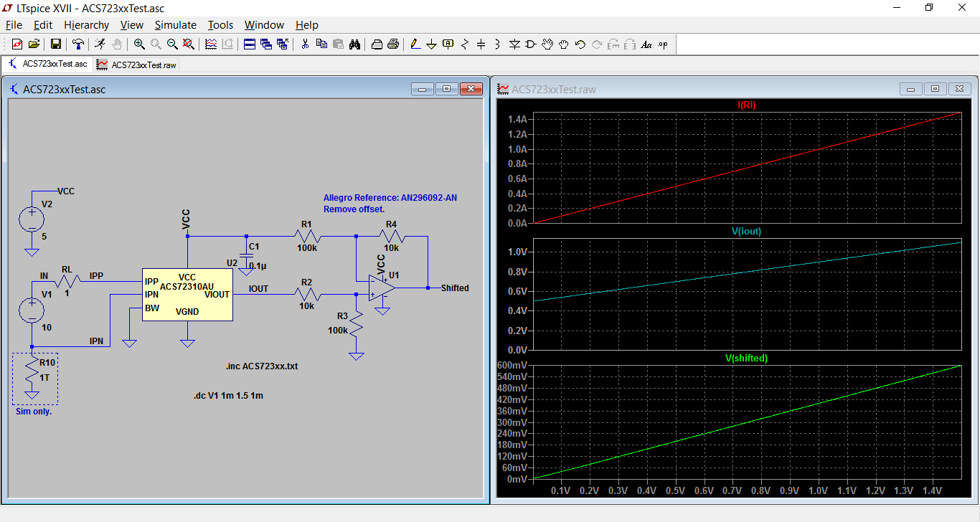Open the Hierarchy menu
Viewport: 980px width, 522px height.
86,25
